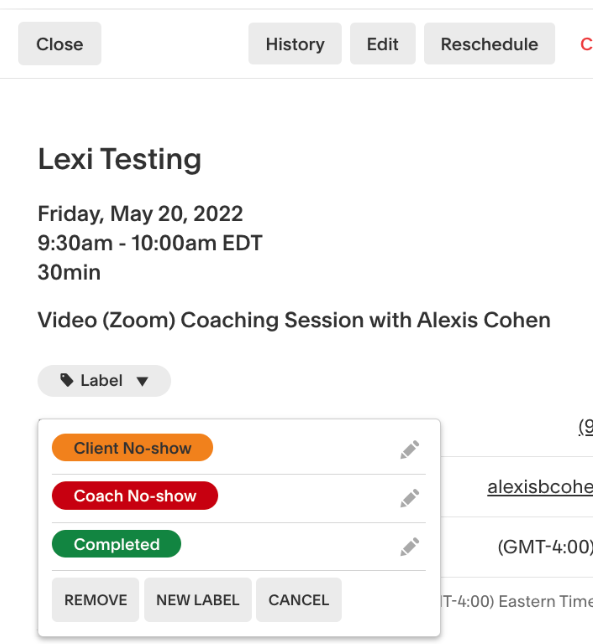606x644 pixels.
Task: Click the red partially visible C link
Action: pyautogui.click(x=586, y=44)
